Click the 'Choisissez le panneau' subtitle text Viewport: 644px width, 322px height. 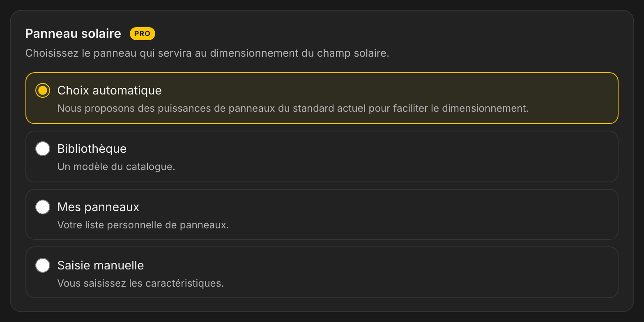[207, 53]
